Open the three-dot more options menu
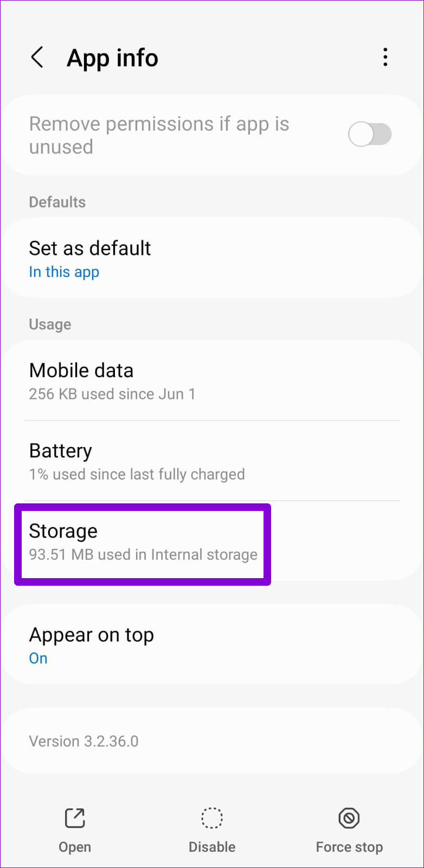Image resolution: width=424 pixels, height=868 pixels. pyautogui.click(x=385, y=57)
